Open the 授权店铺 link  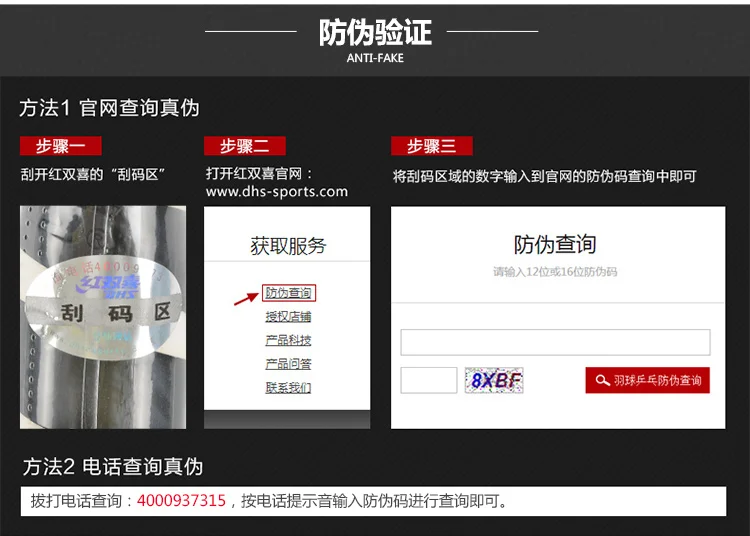tap(288, 317)
